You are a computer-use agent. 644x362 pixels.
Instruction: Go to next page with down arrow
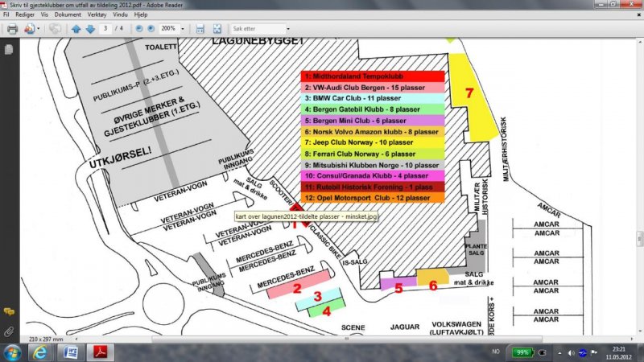(89, 29)
